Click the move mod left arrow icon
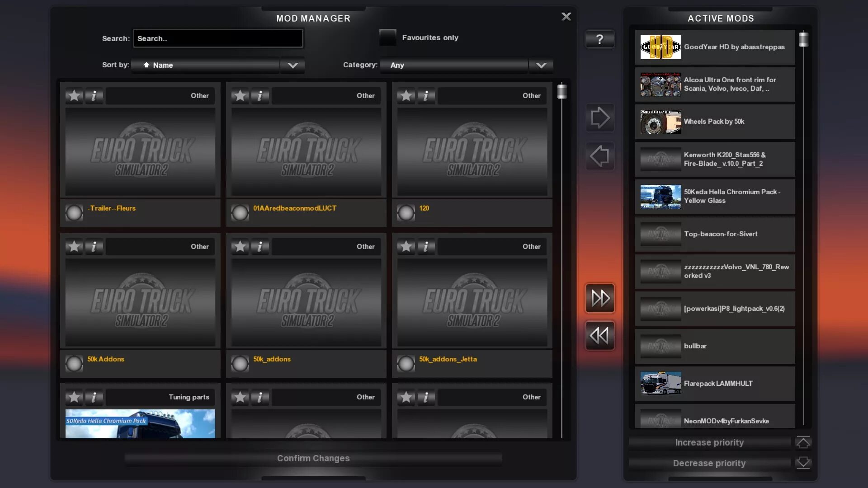Image resolution: width=868 pixels, height=488 pixels. 600,156
